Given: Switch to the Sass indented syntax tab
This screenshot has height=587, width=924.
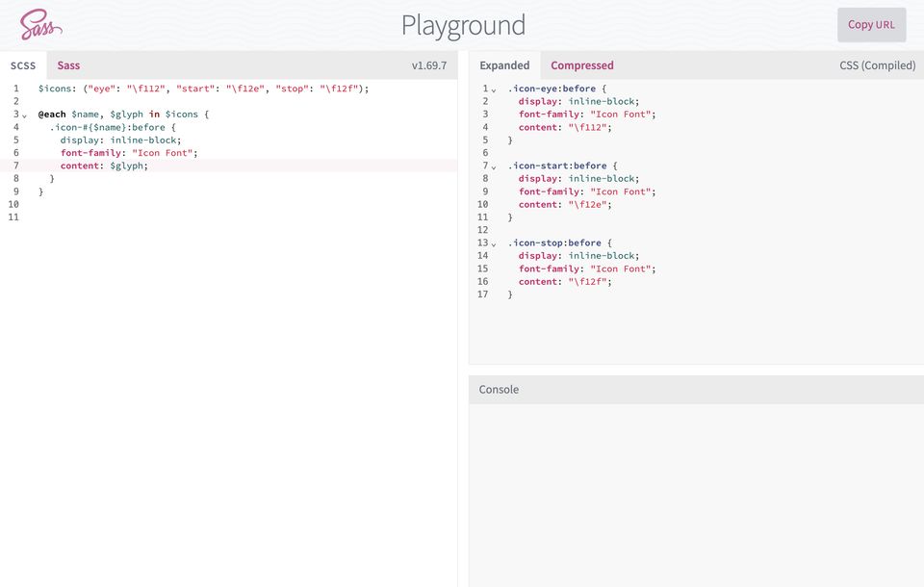Looking at the screenshot, I should click(x=68, y=65).
